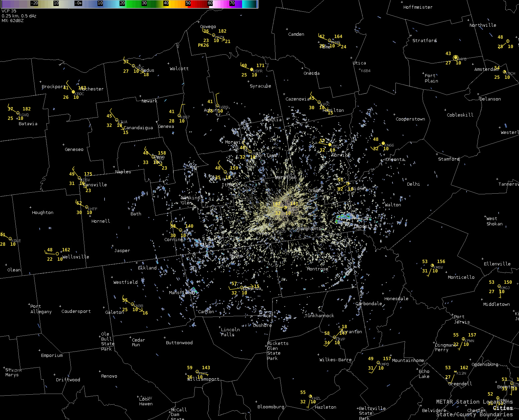The width and height of the screenshot is (519, 420).
Task: Click the Wilkes-Barre city label
Action: pyautogui.click(x=335, y=360)
